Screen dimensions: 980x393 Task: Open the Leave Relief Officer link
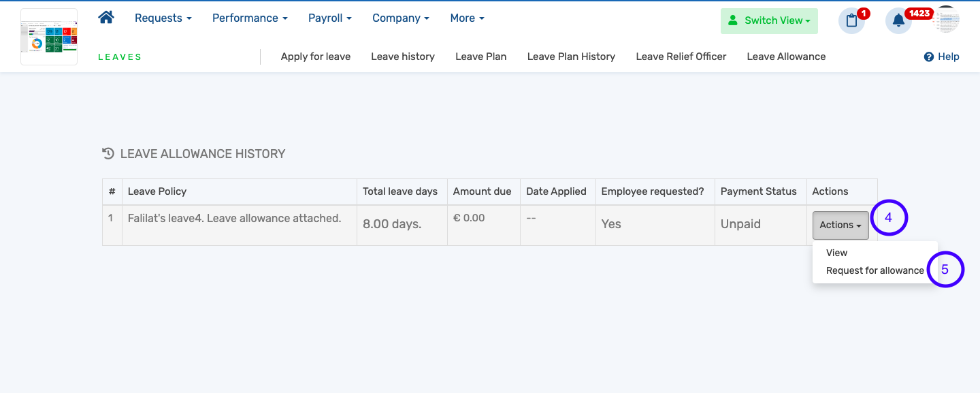point(681,57)
